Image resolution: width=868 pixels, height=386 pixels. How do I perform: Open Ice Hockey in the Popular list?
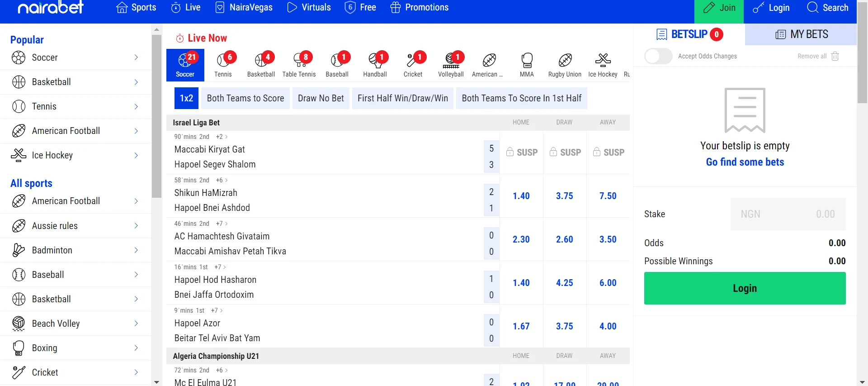click(x=75, y=155)
